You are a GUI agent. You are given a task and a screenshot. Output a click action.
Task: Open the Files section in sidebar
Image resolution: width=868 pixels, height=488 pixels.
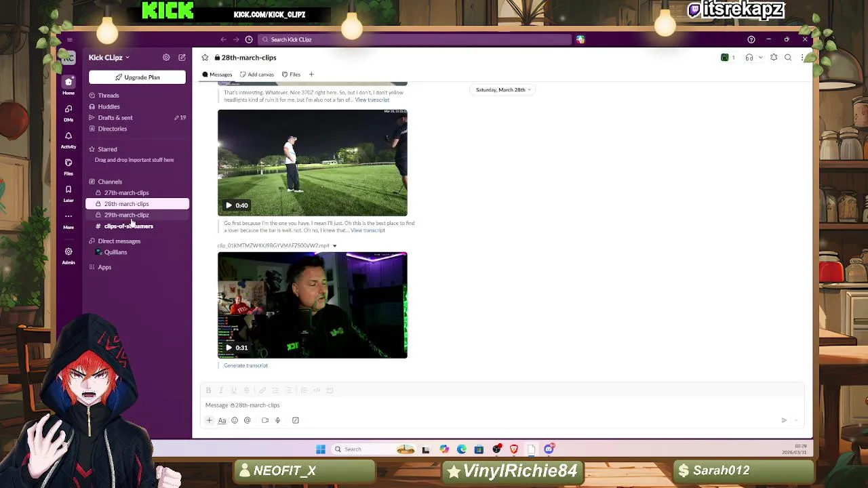[x=68, y=167]
